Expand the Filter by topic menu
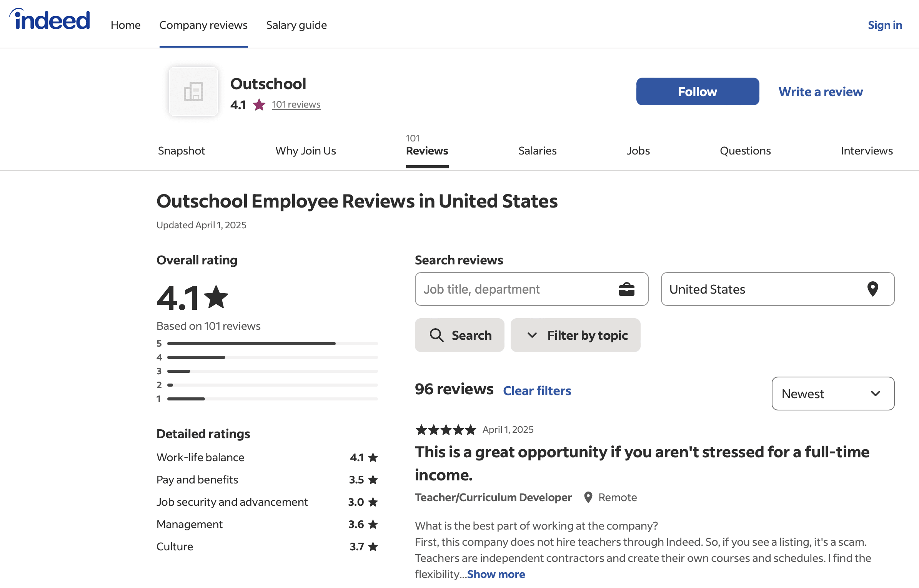Image resolution: width=919 pixels, height=588 pixels. click(x=575, y=335)
